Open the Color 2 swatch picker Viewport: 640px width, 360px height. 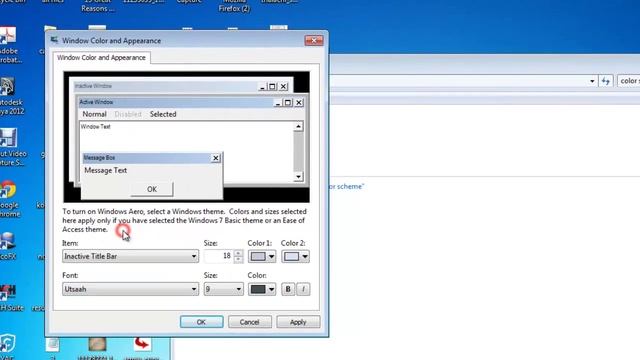(x=295, y=256)
